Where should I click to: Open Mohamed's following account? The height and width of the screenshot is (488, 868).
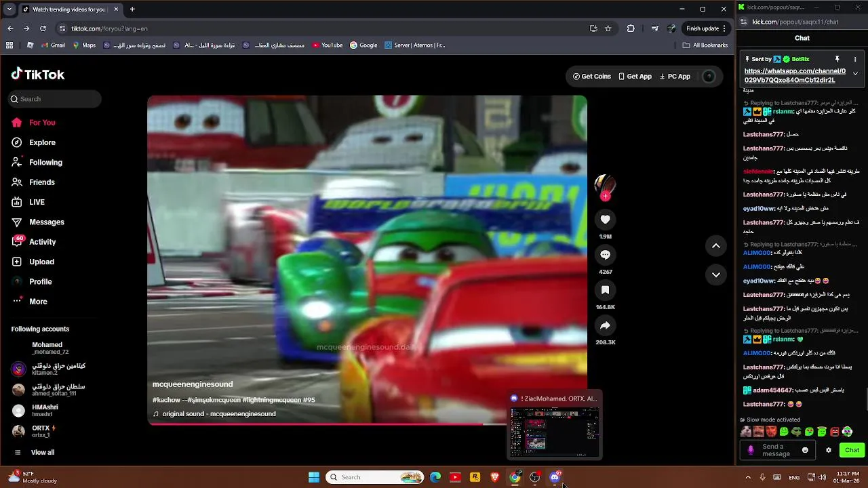click(50, 348)
